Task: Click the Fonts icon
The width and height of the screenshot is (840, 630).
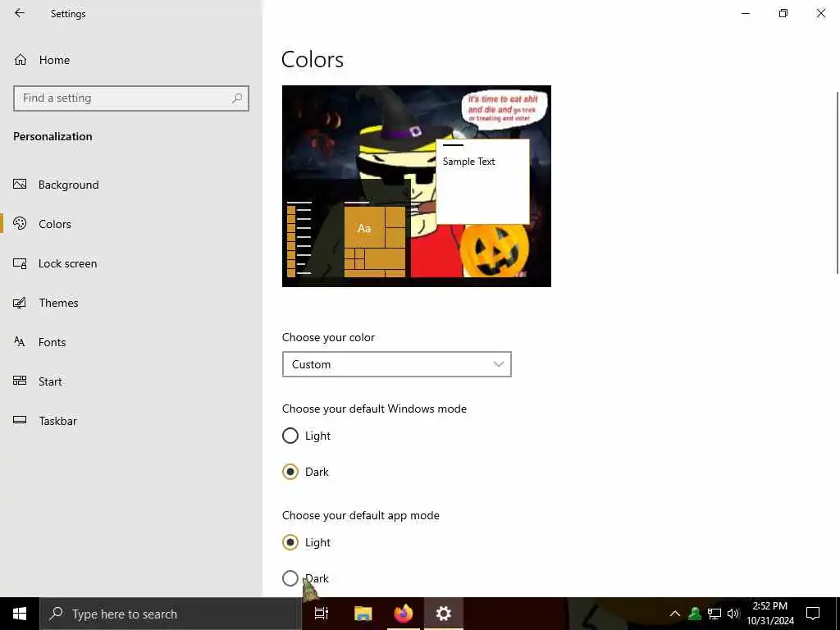Action: pyautogui.click(x=20, y=342)
